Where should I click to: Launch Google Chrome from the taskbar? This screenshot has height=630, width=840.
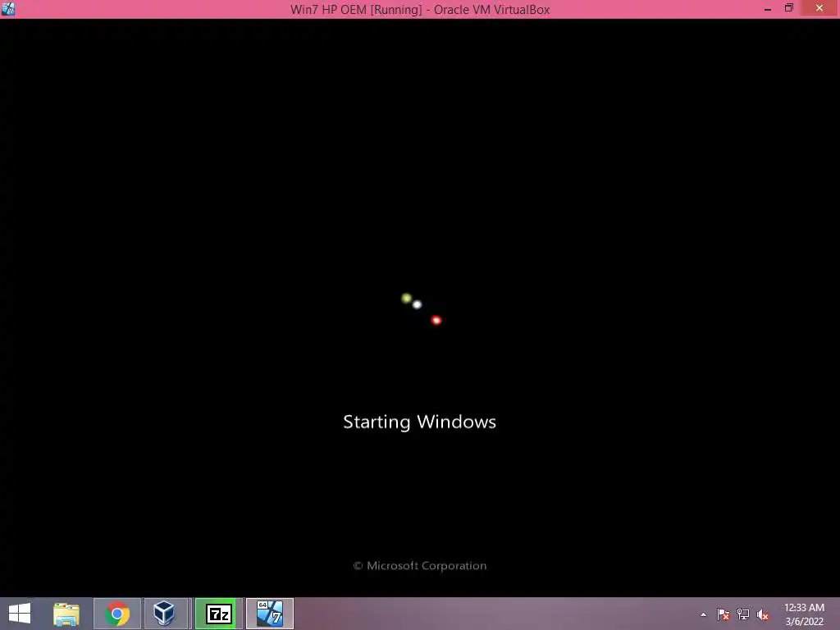point(117,614)
